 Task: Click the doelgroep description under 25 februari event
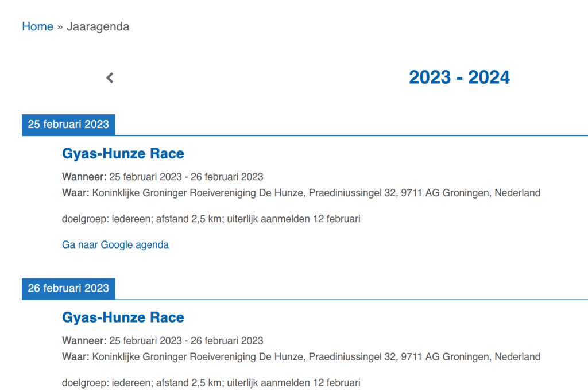211,219
